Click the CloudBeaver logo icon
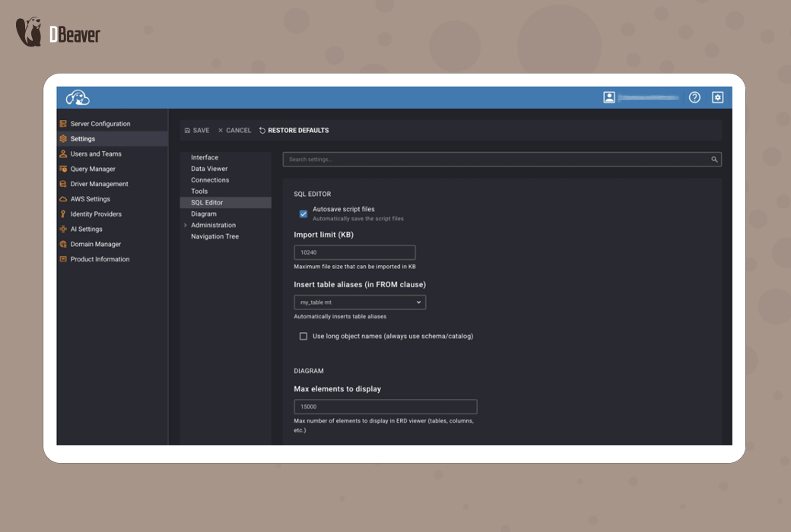This screenshot has width=791, height=532. point(78,97)
